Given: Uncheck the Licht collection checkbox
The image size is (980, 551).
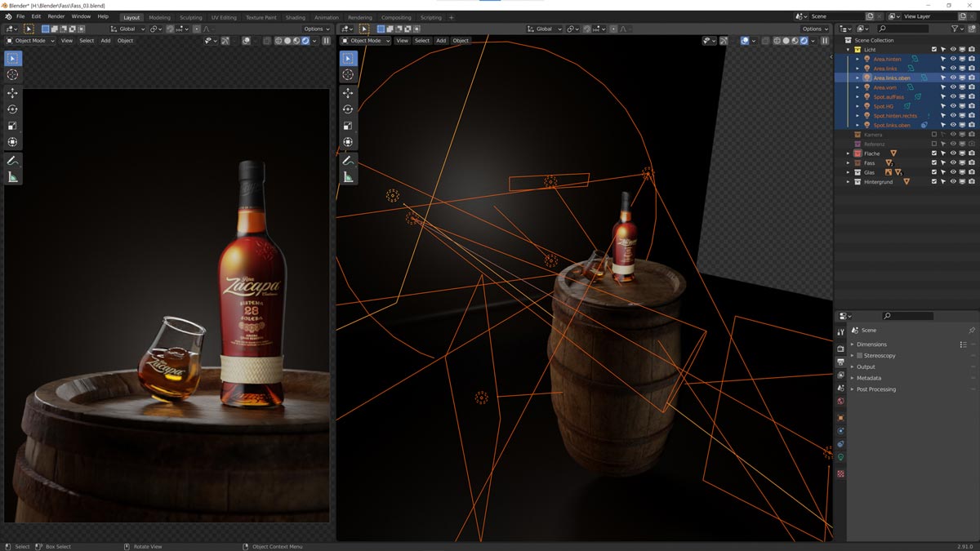Looking at the screenshot, I should point(934,50).
